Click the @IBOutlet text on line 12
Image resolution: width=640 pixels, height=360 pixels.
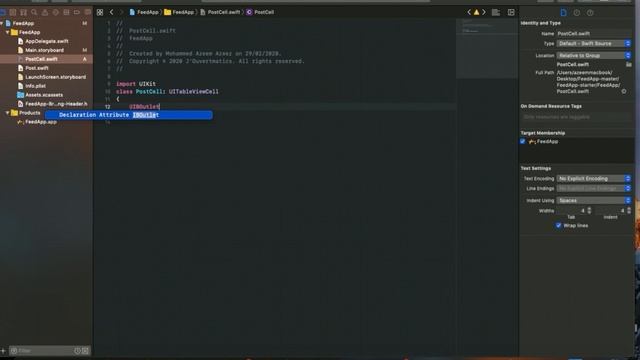click(x=144, y=107)
